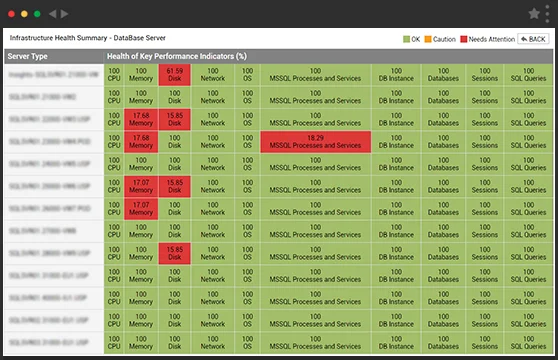Viewport: 558px width, 360px height.
Task: Click Network cell in the 18.29 MSSQL row
Action: pyautogui.click(x=213, y=142)
